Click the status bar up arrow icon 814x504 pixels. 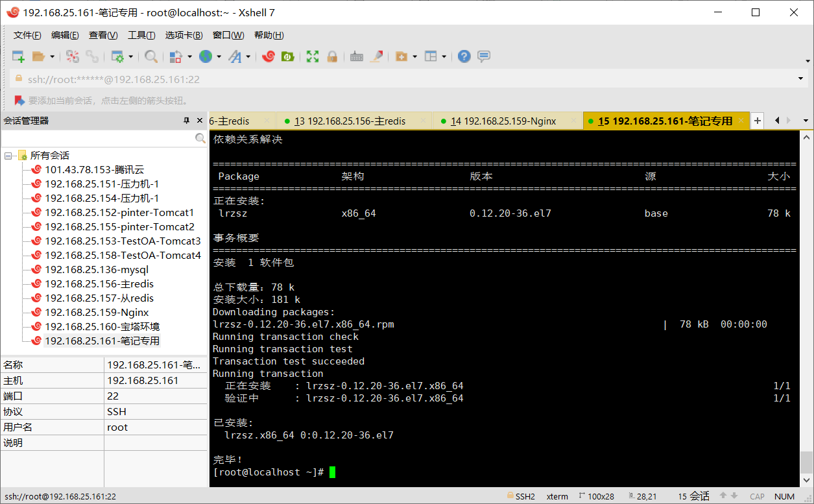point(724,496)
